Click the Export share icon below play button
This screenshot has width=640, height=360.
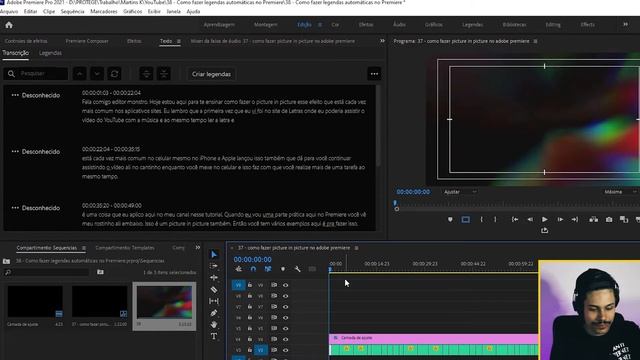pyautogui.click(x=544, y=231)
